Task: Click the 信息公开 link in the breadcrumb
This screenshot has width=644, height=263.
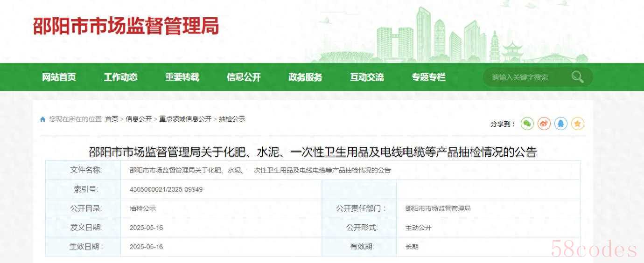Action: 139,119
